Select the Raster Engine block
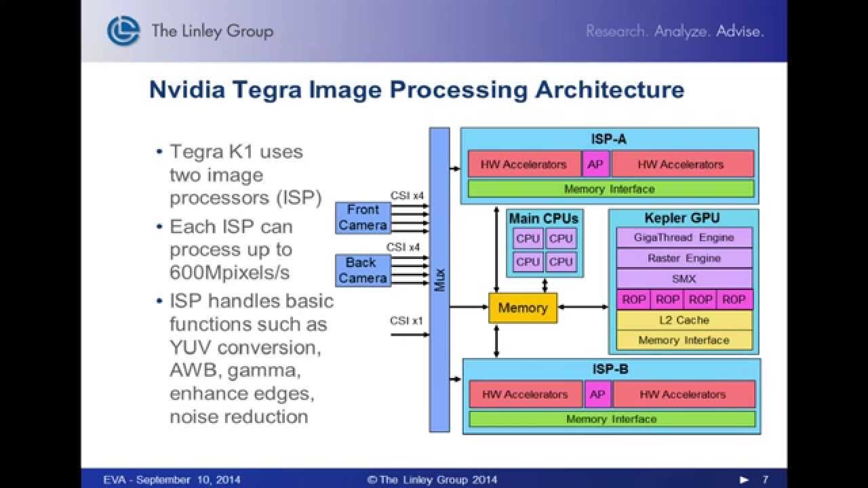868x488 pixels. pos(684,258)
